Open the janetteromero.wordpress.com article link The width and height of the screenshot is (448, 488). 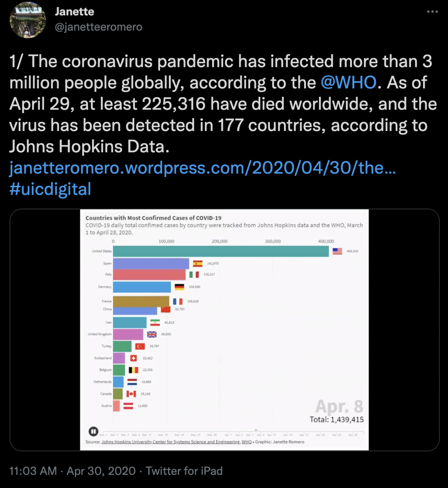tap(202, 168)
